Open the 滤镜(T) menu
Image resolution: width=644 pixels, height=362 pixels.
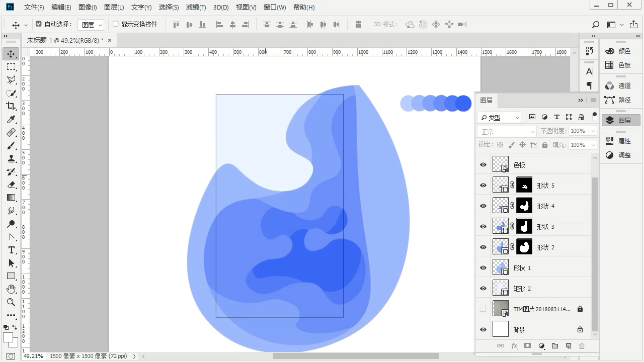196,8
